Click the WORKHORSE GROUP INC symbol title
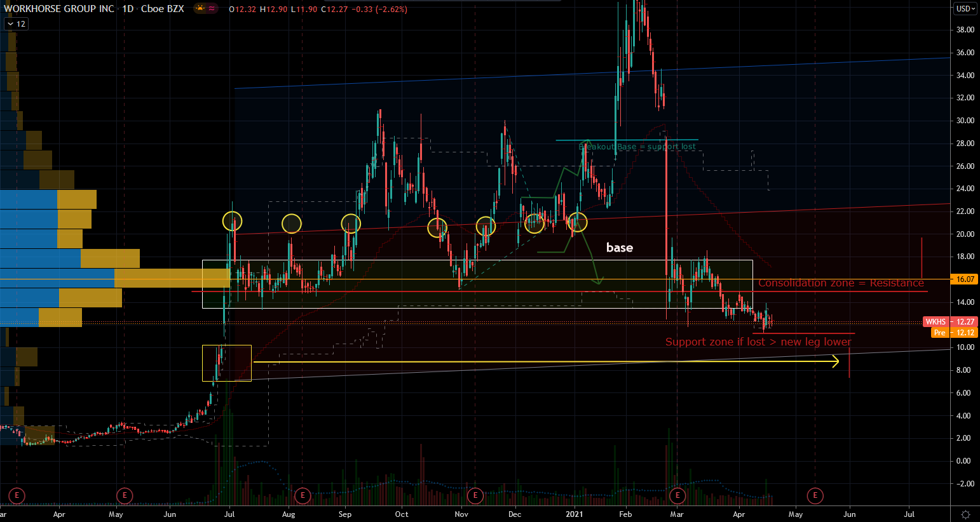 pyautogui.click(x=59, y=9)
